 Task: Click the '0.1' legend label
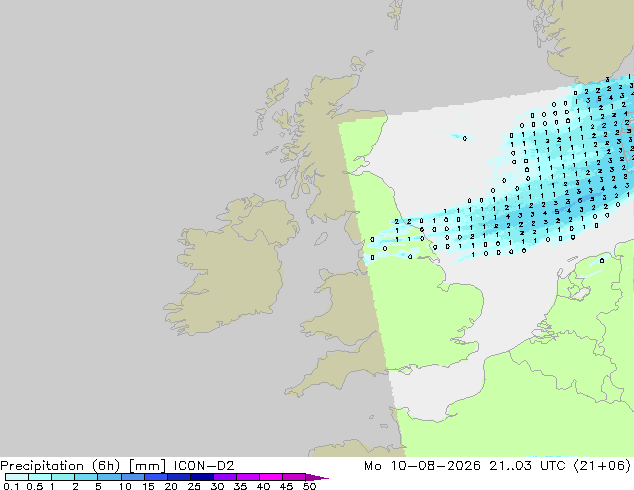[11, 486]
